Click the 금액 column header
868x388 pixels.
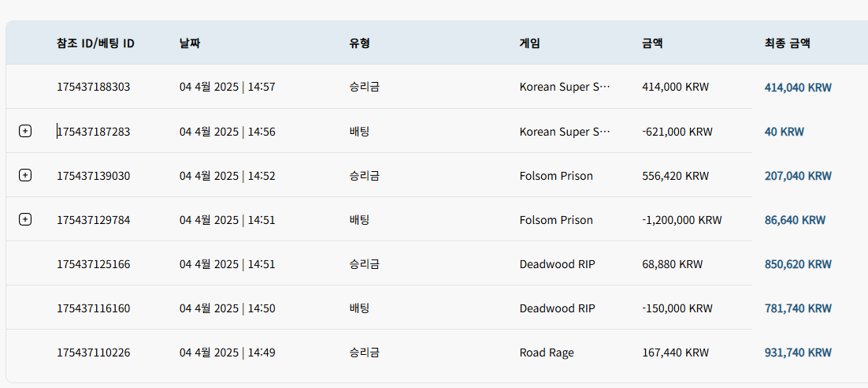653,43
